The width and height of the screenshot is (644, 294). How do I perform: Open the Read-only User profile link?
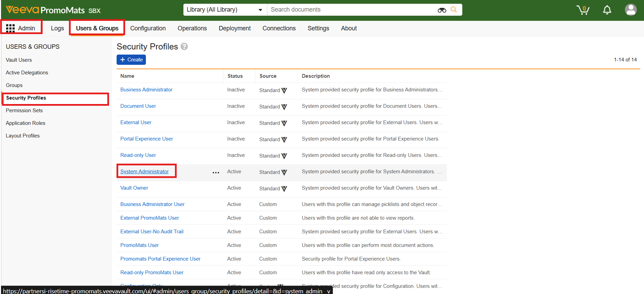coord(138,155)
